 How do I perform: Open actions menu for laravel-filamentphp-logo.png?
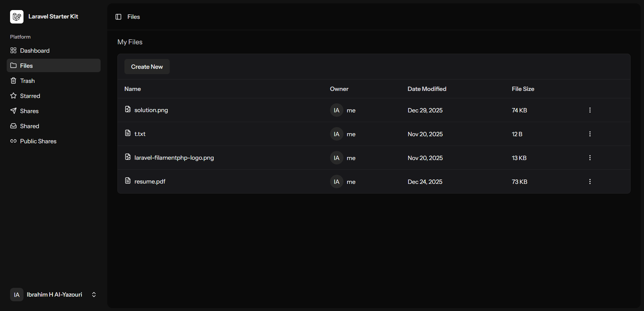coord(590,158)
